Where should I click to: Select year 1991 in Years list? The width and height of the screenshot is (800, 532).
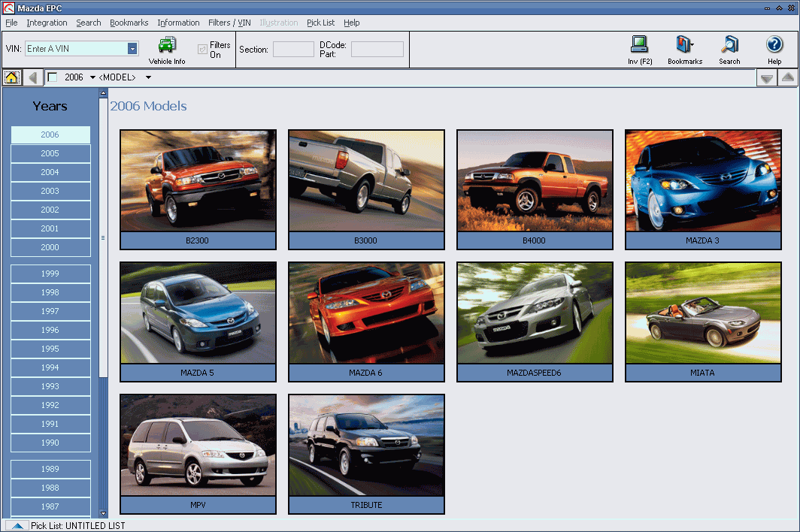point(50,424)
